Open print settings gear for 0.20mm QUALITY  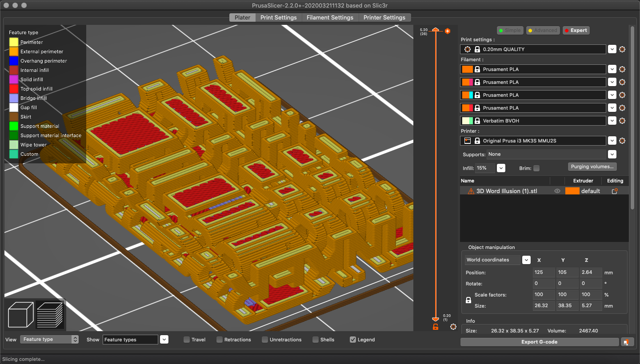(622, 49)
